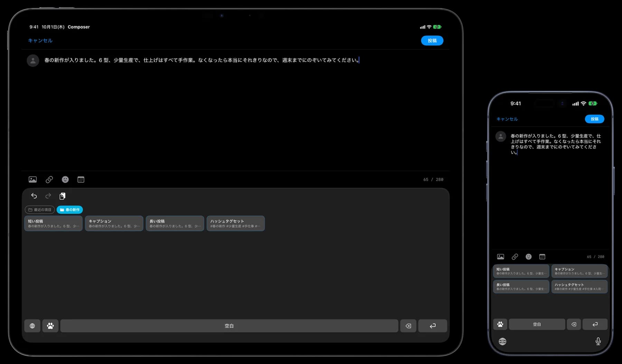Tap the post text field on the iPad
Viewport: 622px width, 364px height.
click(x=202, y=60)
